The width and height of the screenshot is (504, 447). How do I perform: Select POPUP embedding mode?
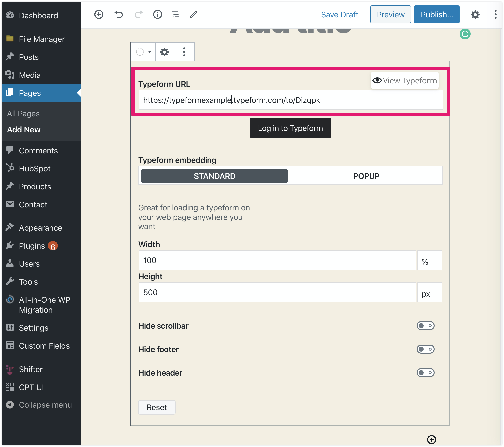tap(366, 176)
